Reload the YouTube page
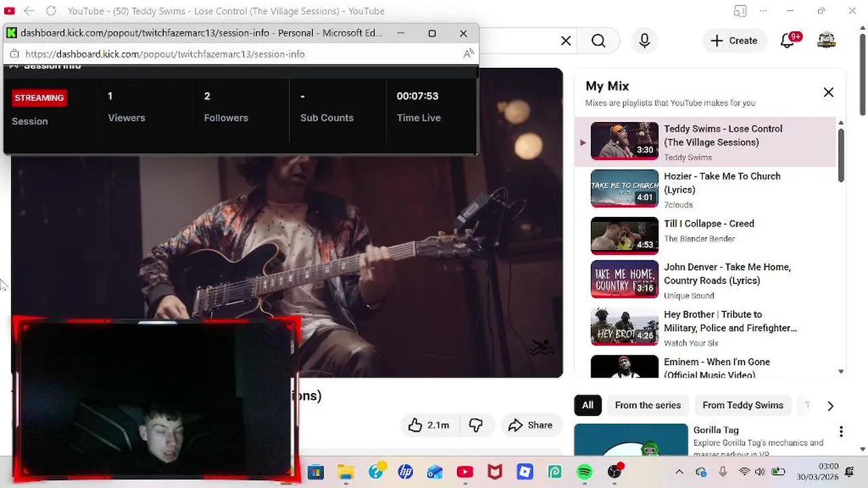Viewport: 868px width, 488px height. click(x=51, y=11)
